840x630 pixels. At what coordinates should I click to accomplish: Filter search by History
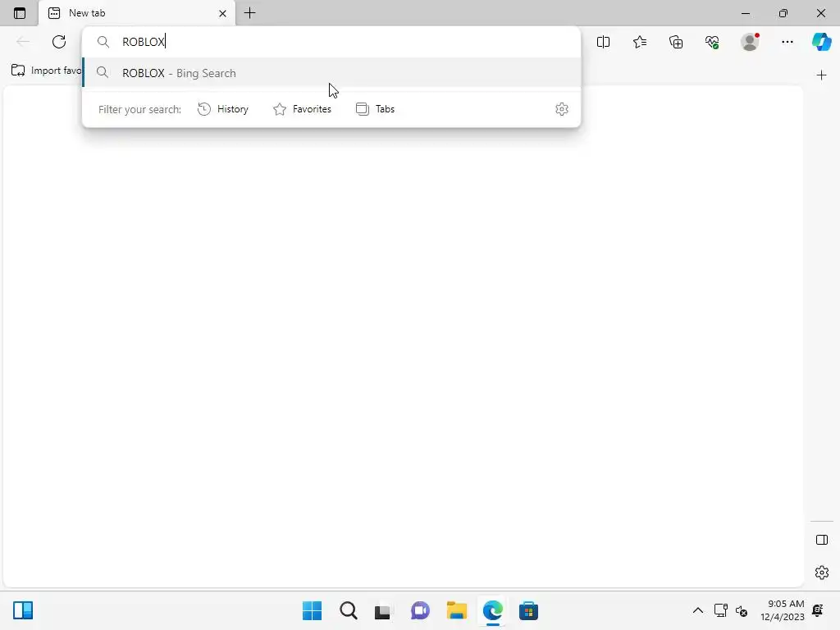[223, 109]
